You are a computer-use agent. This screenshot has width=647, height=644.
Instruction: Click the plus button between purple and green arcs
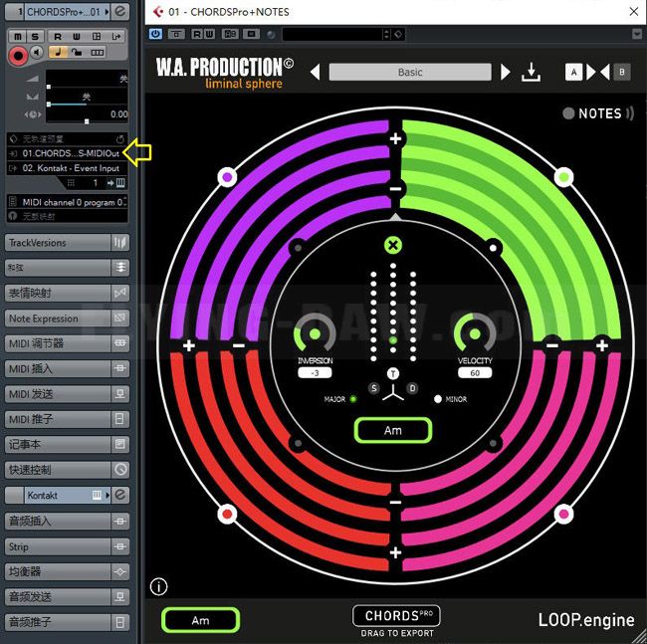(x=395, y=138)
